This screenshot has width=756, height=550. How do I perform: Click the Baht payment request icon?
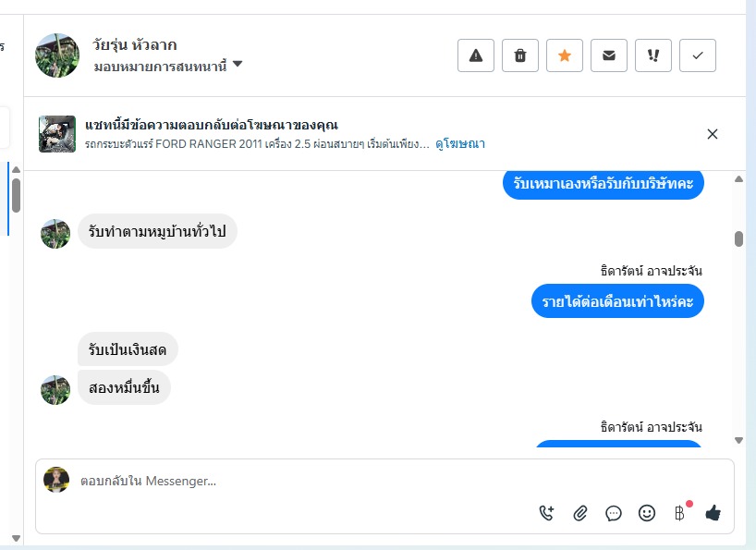coord(680,513)
